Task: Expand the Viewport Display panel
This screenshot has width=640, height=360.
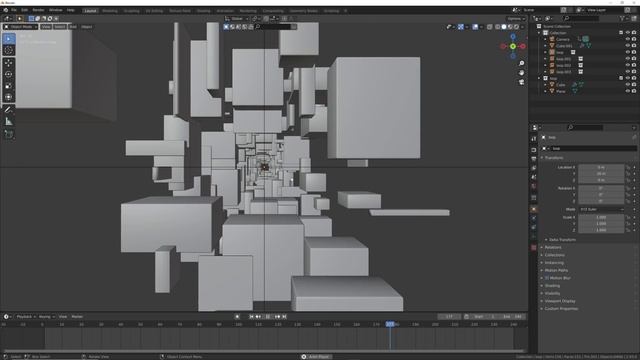Action: (560, 301)
